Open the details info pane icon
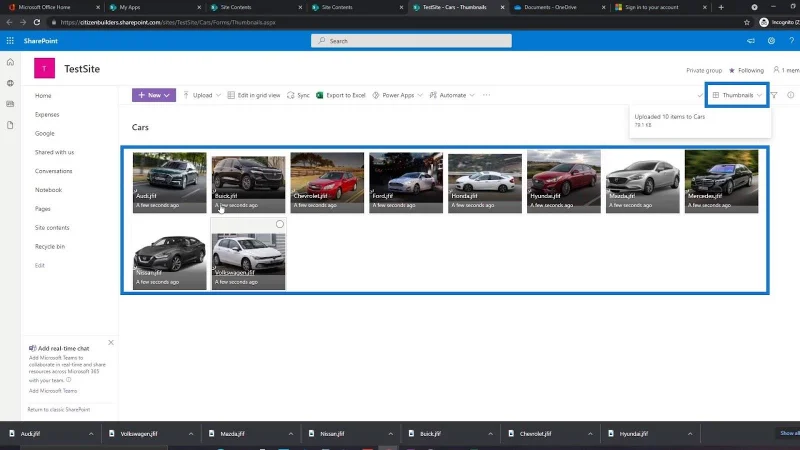Screen dimensions: 800x450 [x=790, y=95]
